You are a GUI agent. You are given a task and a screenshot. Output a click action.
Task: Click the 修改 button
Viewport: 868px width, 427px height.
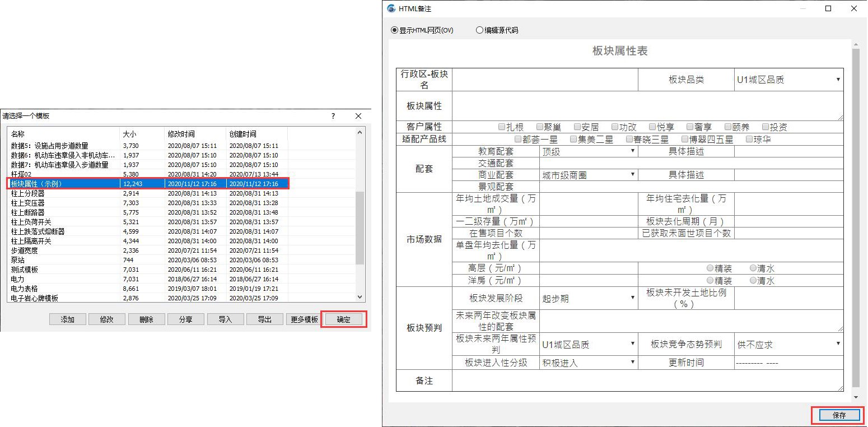pos(107,319)
